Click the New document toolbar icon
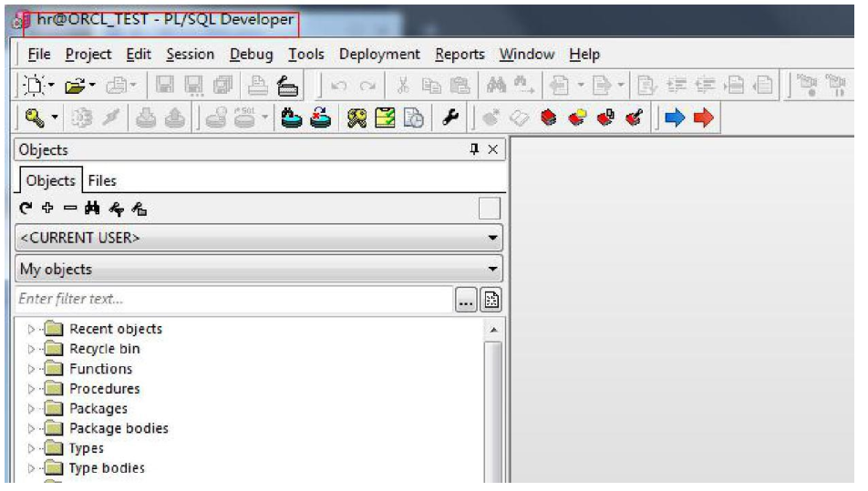Viewport: 868px width, 491px height. pyautogui.click(x=35, y=85)
